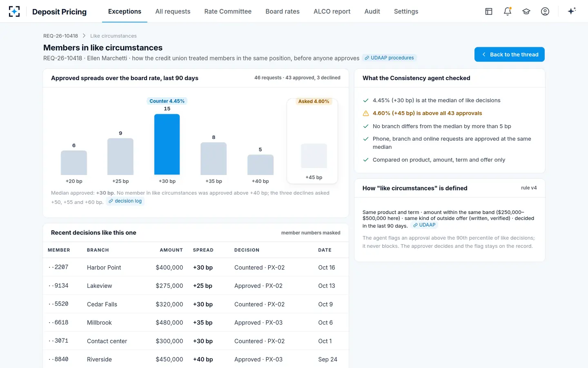This screenshot has width=588, height=368.
Task: Click the DECISION column header
Action: pyautogui.click(x=247, y=250)
